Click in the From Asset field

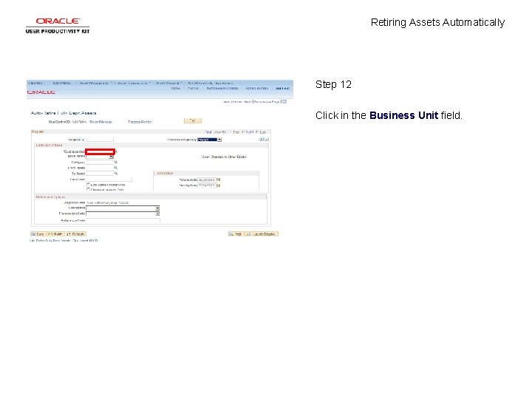click(100, 168)
